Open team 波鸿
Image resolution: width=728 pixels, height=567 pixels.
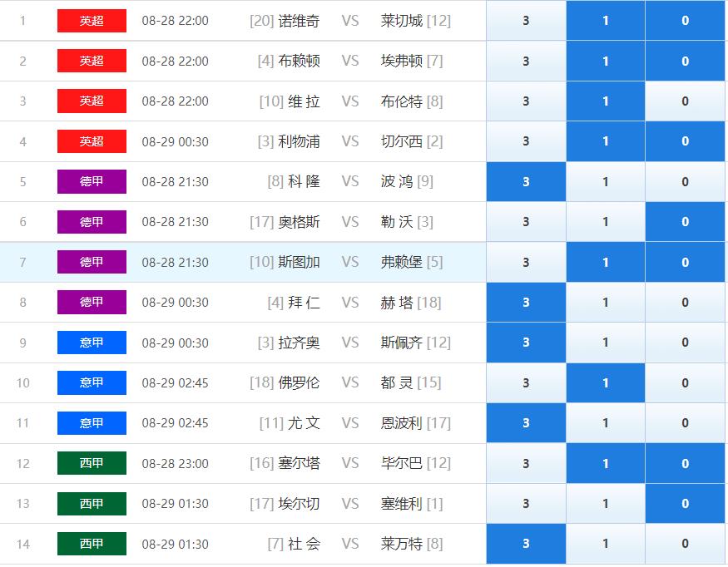coord(397,181)
